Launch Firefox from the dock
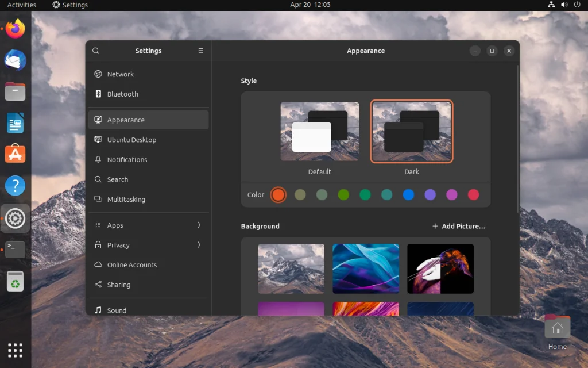Screen dimensions: 588x368 click(16, 29)
